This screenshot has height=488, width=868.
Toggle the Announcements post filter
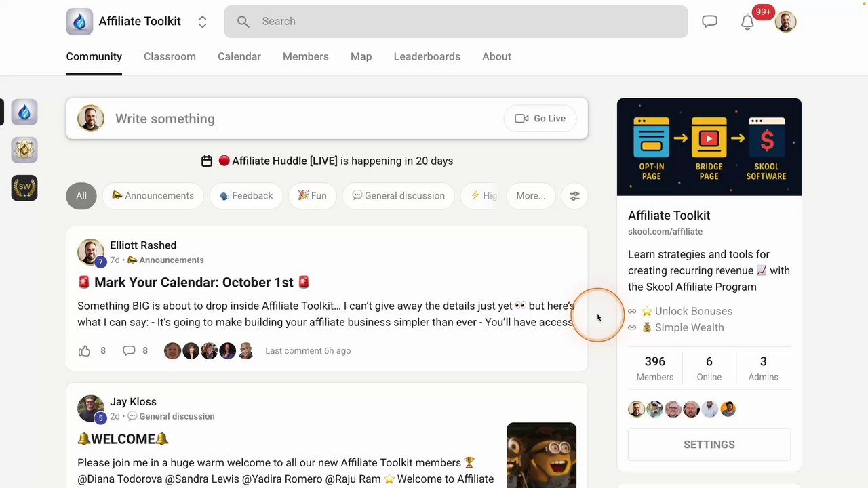(153, 195)
